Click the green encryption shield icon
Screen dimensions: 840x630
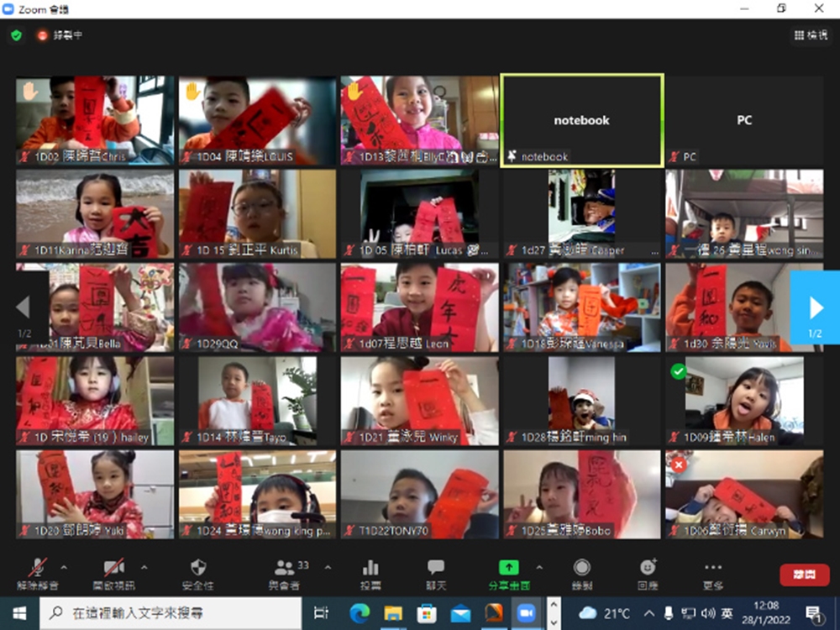tap(17, 35)
